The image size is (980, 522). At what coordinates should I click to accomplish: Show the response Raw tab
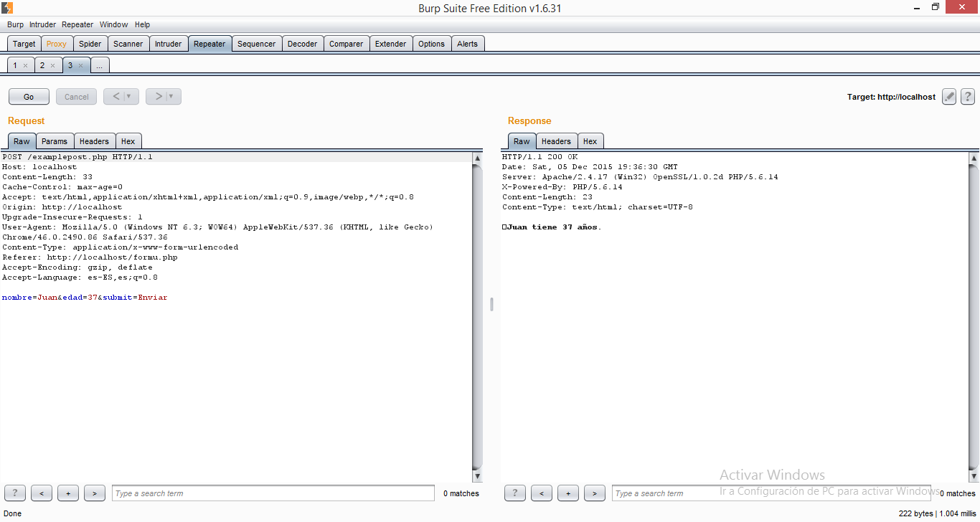pyautogui.click(x=522, y=141)
